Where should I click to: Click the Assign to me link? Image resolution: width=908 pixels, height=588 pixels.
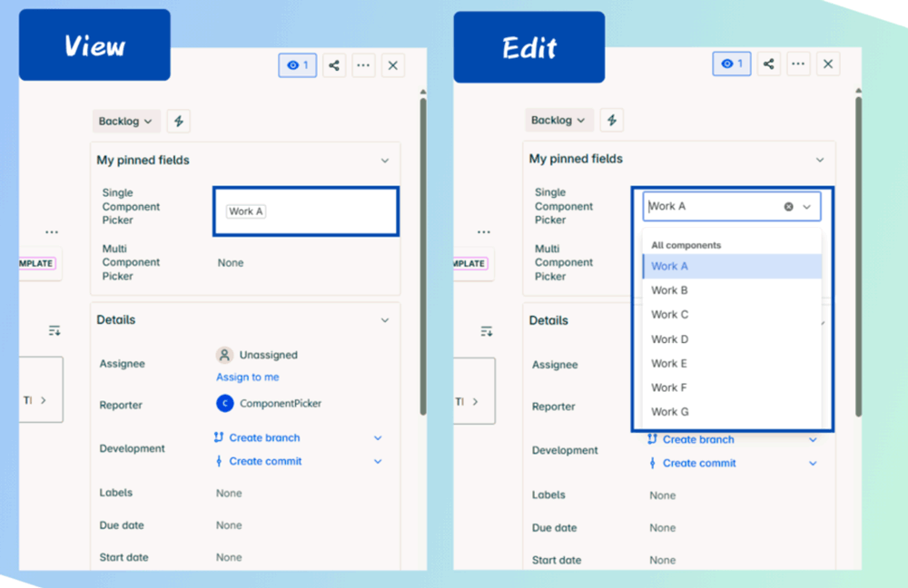(x=247, y=377)
